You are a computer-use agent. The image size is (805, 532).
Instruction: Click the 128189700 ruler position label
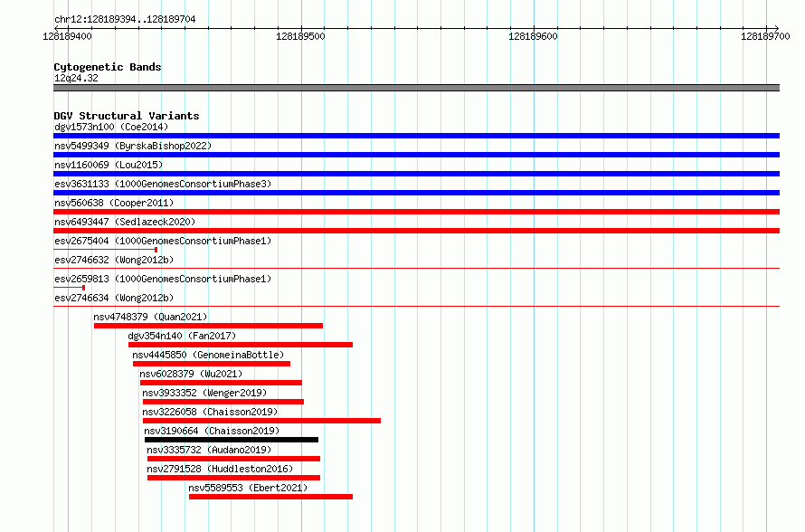click(x=765, y=36)
